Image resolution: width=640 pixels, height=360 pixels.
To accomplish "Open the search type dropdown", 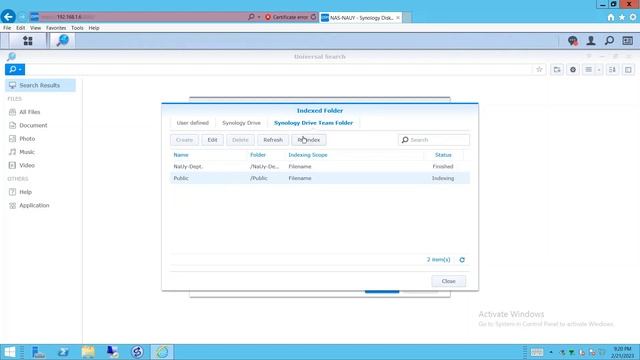I will click(x=15, y=69).
